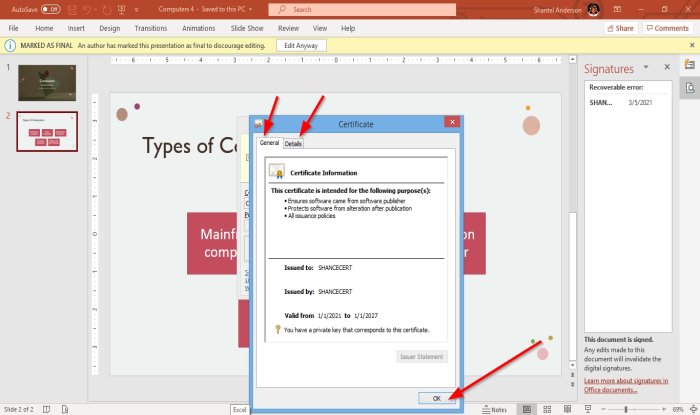Click the signature date 3/5/2021

[x=640, y=103]
